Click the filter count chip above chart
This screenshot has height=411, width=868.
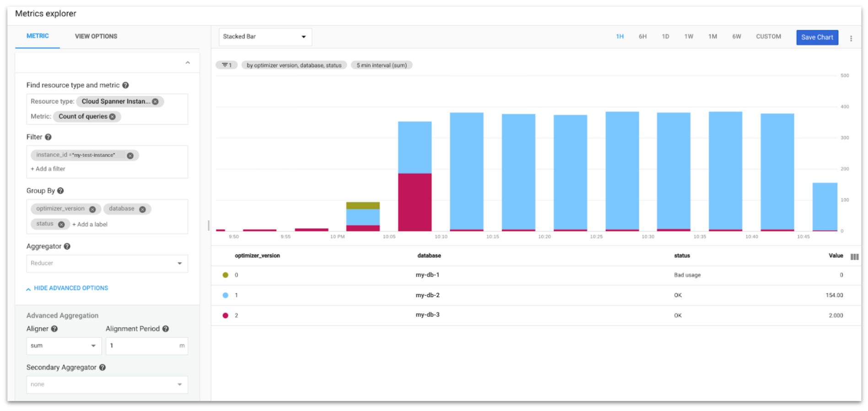pos(226,65)
